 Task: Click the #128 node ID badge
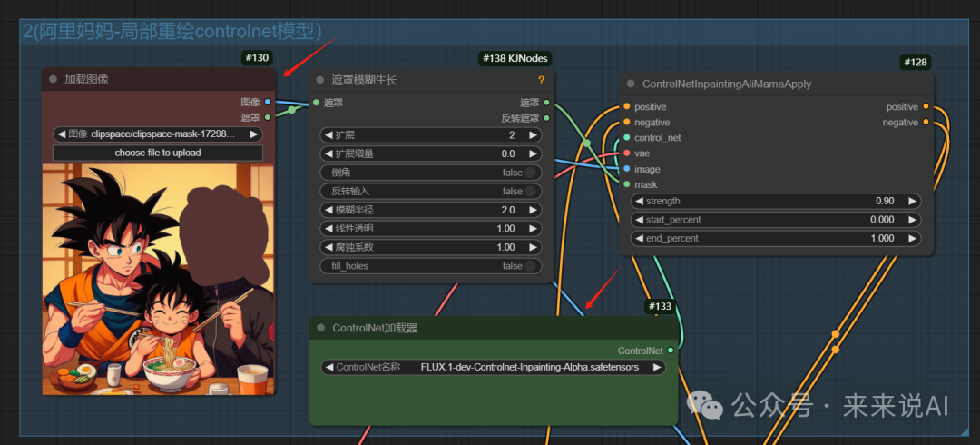click(916, 63)
